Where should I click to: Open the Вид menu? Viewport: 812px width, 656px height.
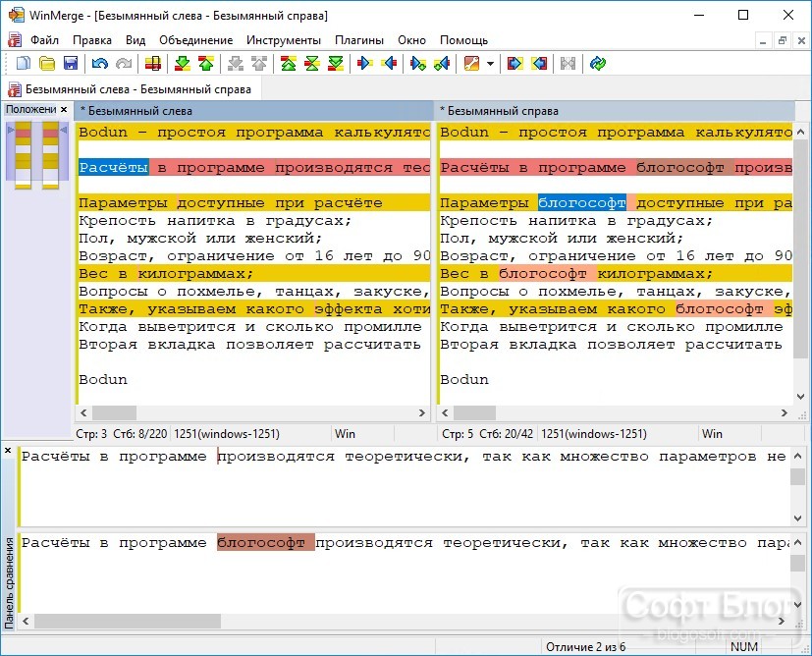(x=135, y=40)
